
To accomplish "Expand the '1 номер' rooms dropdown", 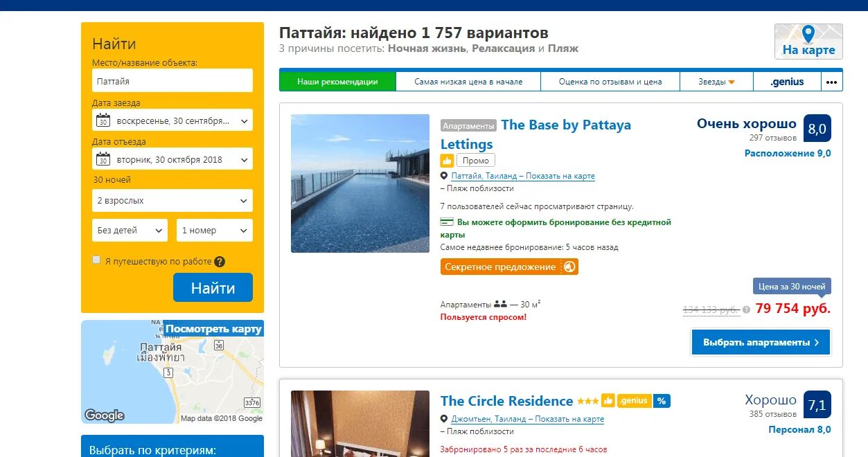I will [215, 231].
